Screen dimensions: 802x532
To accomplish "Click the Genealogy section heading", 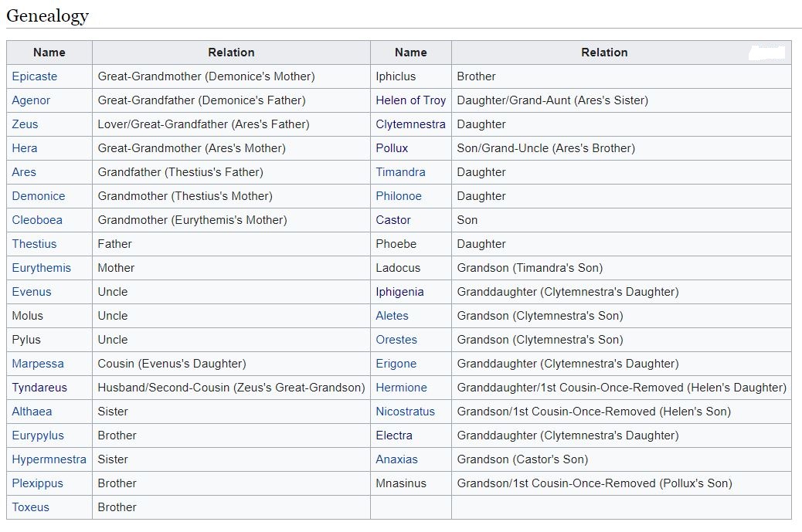I will pos(47,15).
